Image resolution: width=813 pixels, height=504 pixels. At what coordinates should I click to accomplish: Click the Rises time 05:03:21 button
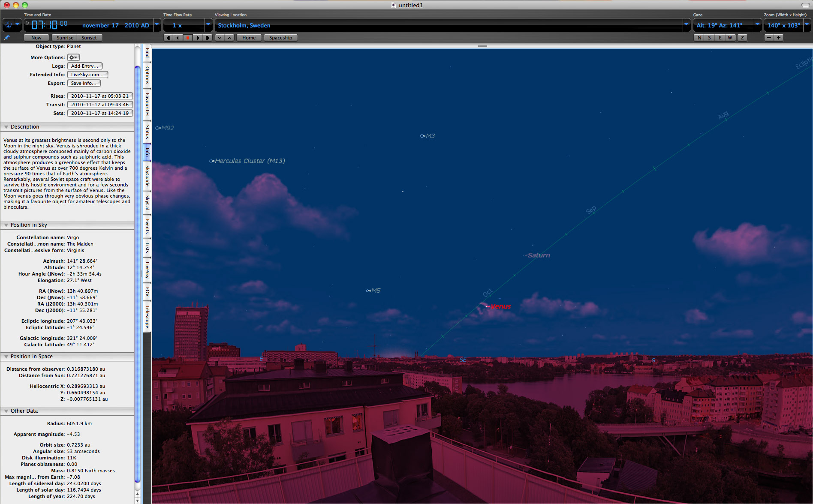(100, 96)
